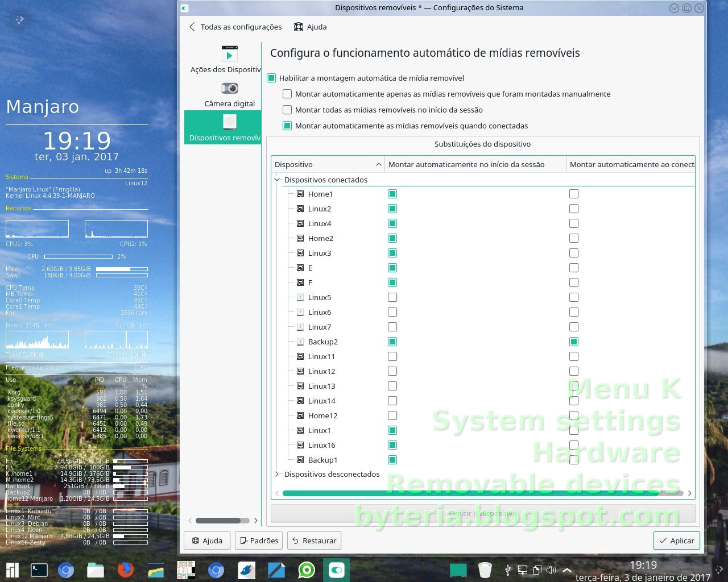The height and width of the screenshot is (582, 728).
Task: Apply changes with the Aplicar button
Action: (676, 541)
